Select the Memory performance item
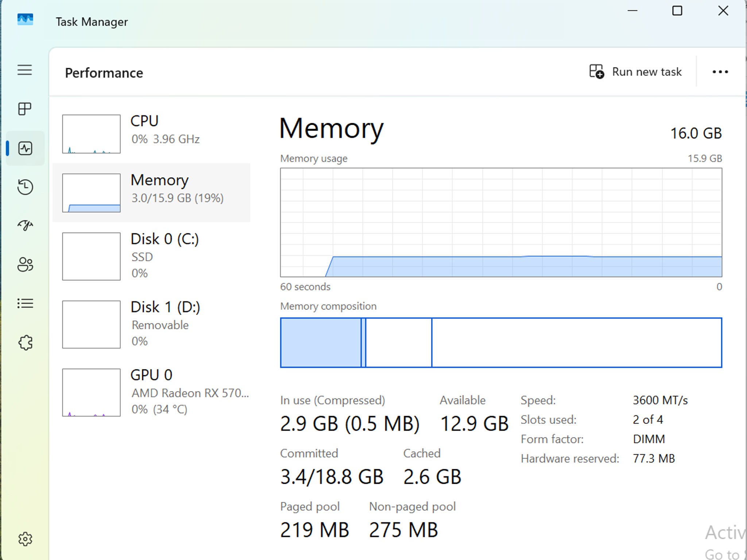747x560 pixels. click(x=151, y=192)
